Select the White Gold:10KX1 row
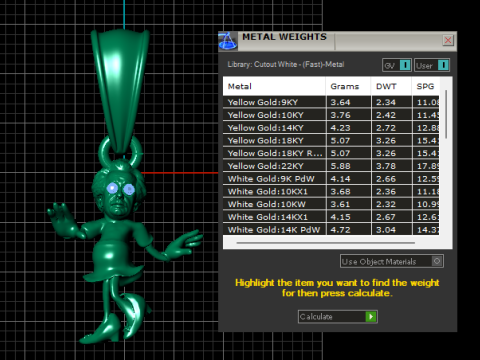This screenshot has height=360, width=480. point(331,192)
